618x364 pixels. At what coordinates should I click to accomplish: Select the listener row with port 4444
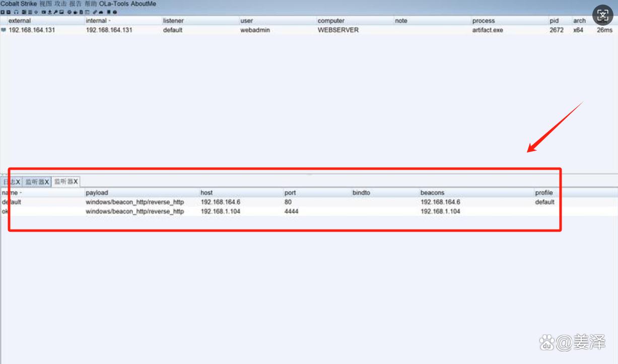point(309,211)
